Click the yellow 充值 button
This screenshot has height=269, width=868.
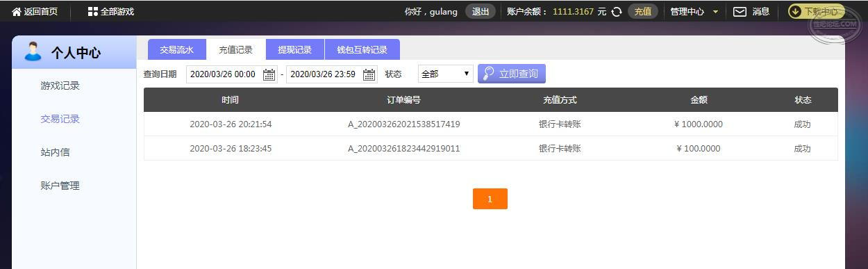point(643,12)
